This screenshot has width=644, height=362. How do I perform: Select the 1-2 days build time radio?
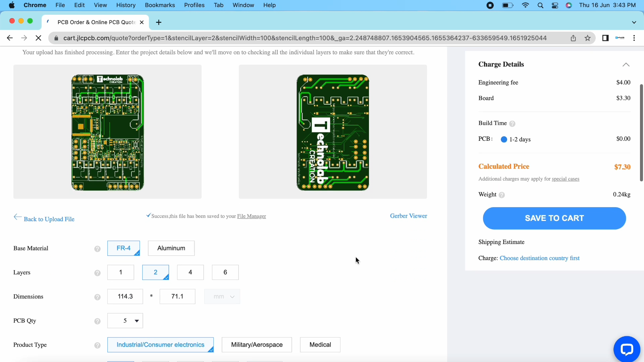[x=504, y=139]
